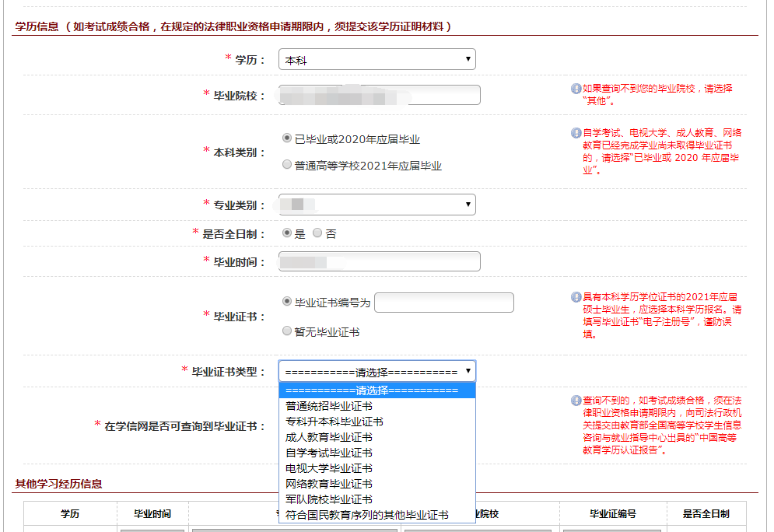Click the info icon beside 毕业院校 hint

point(576,89)
